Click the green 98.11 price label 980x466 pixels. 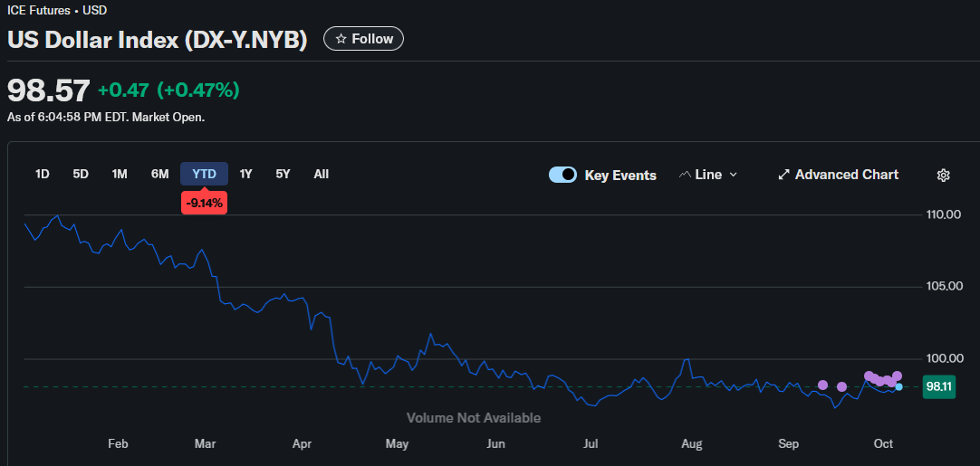pos(939,387)
